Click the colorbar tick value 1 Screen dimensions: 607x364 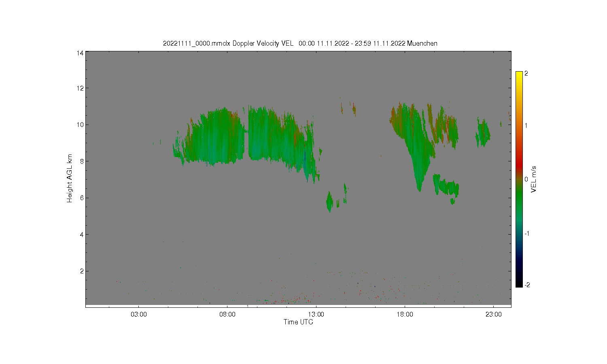click(x=526, y=125)
